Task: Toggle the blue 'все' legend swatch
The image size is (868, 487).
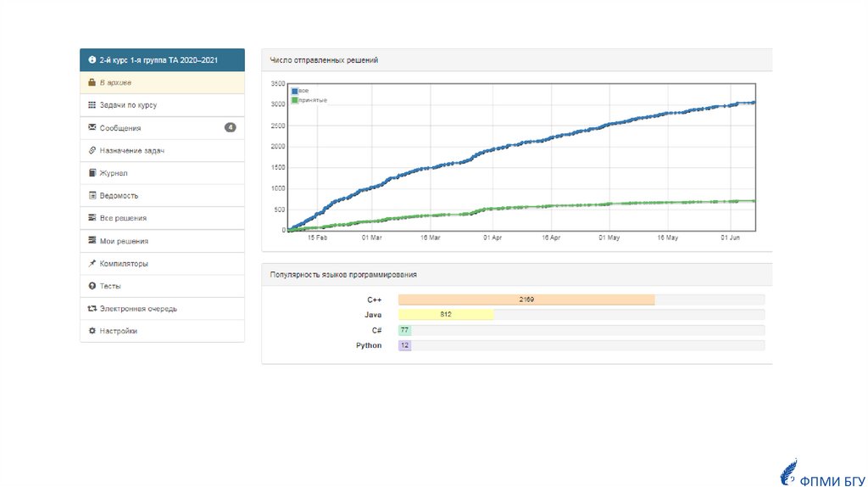Action: (294, 91)
